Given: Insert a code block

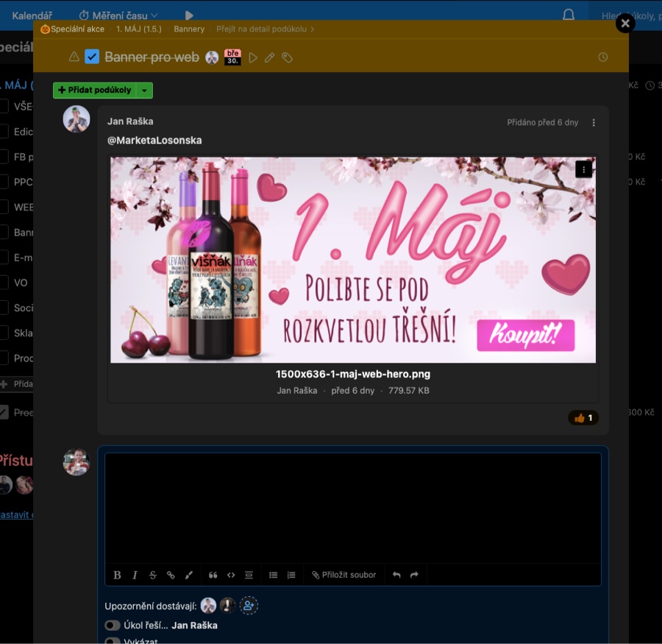Looking at the screenshot, I should (x=231, y=575).
